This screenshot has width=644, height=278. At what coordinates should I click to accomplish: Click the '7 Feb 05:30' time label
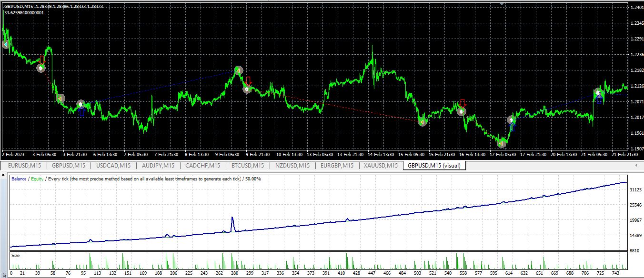[137, 155]
